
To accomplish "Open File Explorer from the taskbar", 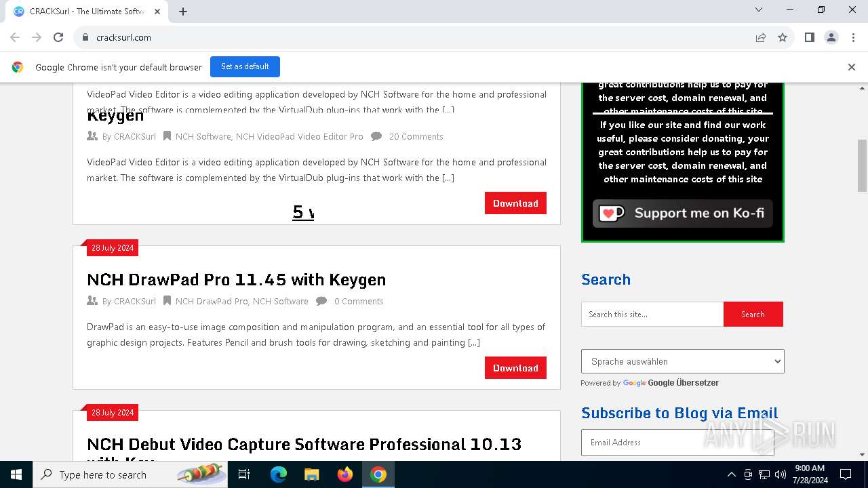I will point(311,474).
